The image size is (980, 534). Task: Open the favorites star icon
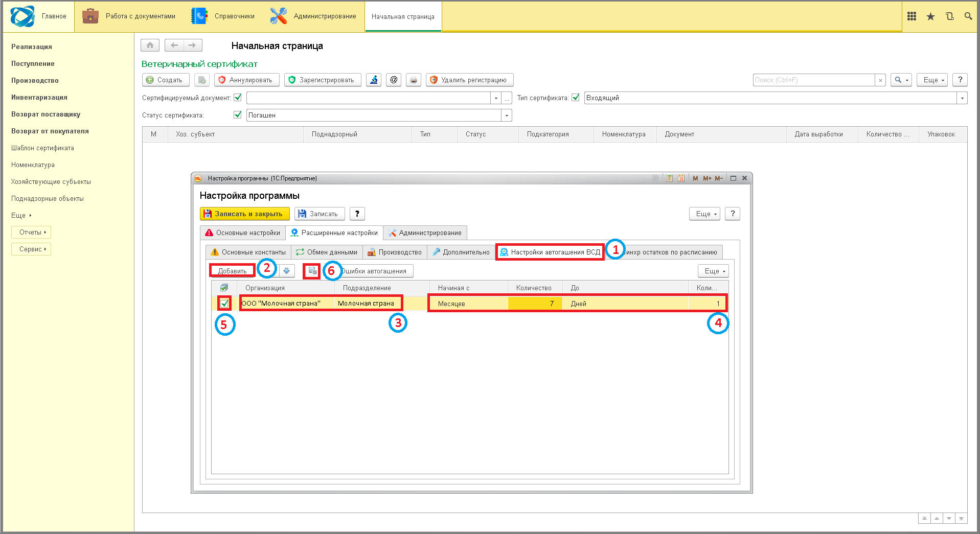930,16
